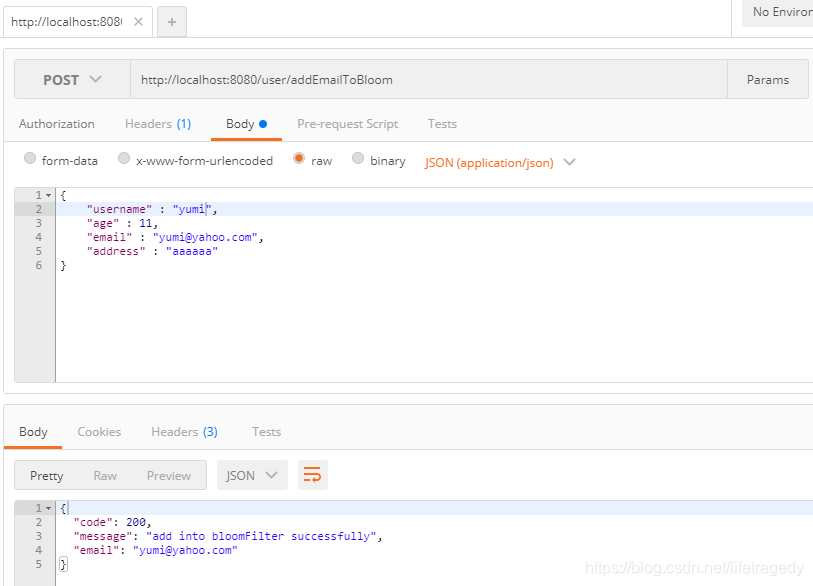Toggle response line wrap icon
This screenshot has width=813, height=586.
[312, 475]
